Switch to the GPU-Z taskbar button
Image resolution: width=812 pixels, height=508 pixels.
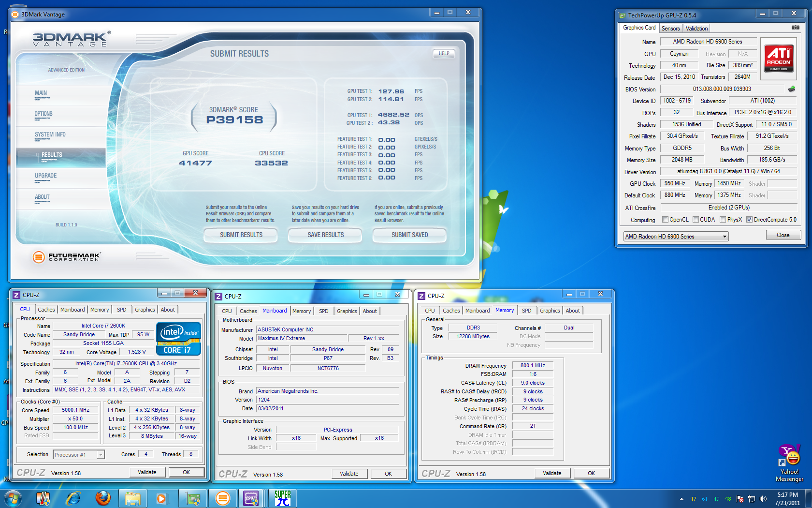click(193, 498)
